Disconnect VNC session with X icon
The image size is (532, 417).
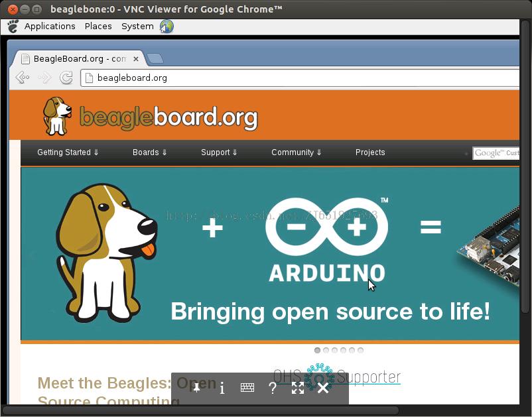pos(322,388)
